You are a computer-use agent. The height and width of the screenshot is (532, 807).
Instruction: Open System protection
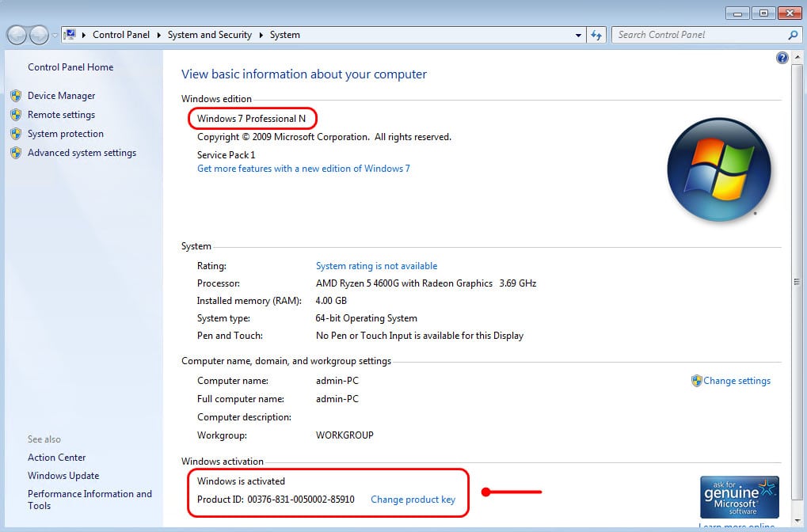click(66, 134)
